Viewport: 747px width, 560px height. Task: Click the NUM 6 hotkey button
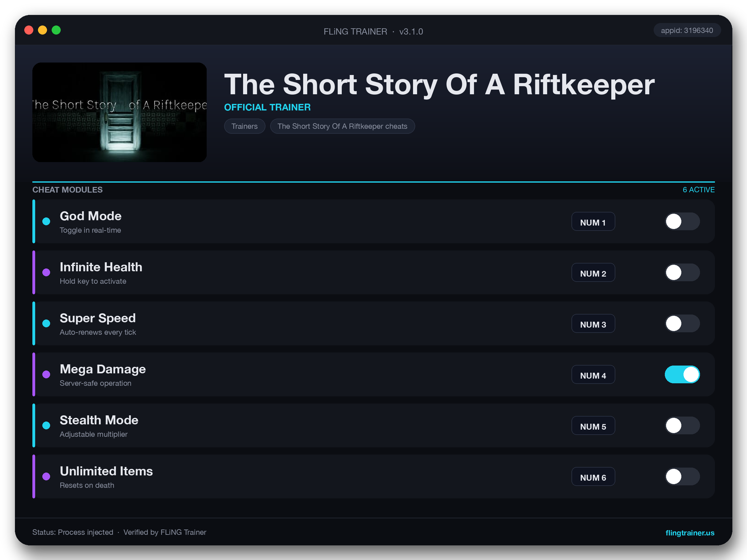(x=593, y=476)
